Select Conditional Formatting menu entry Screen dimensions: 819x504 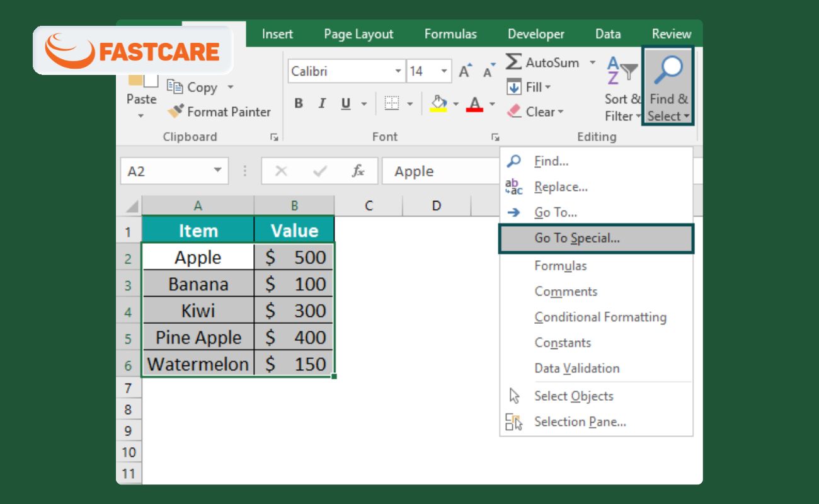596,318
